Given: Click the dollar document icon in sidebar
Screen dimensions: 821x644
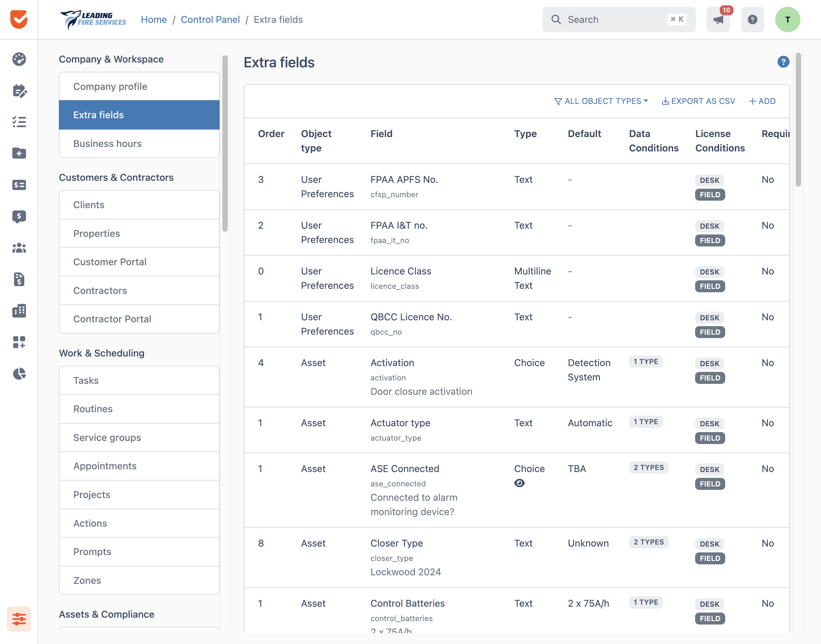Looking at the screenshot, I should [x=19, y=279].
